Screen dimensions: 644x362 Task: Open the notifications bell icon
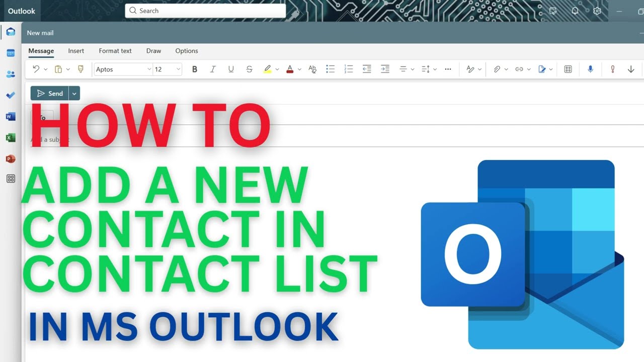(x=575, y=11)
